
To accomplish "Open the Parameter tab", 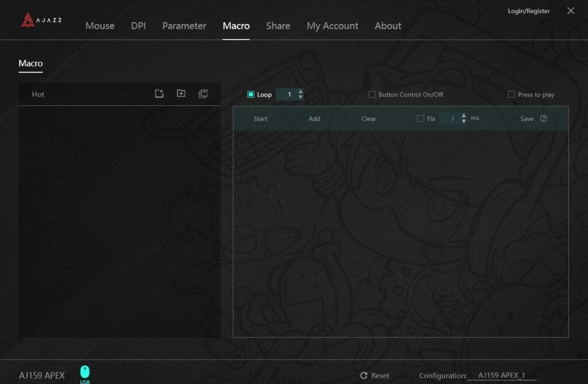I will (184, 26).
